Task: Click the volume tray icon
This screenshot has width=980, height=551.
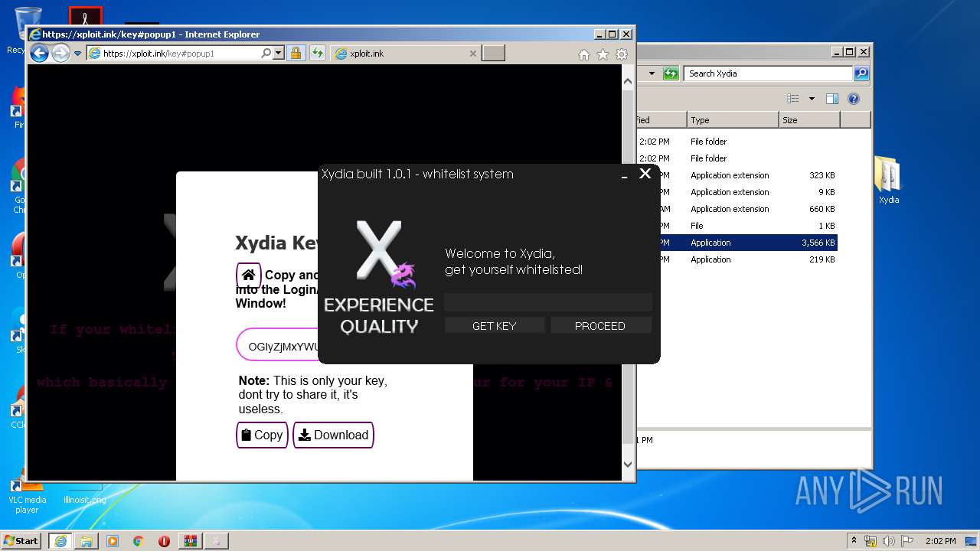Action: pyautogui.click(x=889, y=541)
